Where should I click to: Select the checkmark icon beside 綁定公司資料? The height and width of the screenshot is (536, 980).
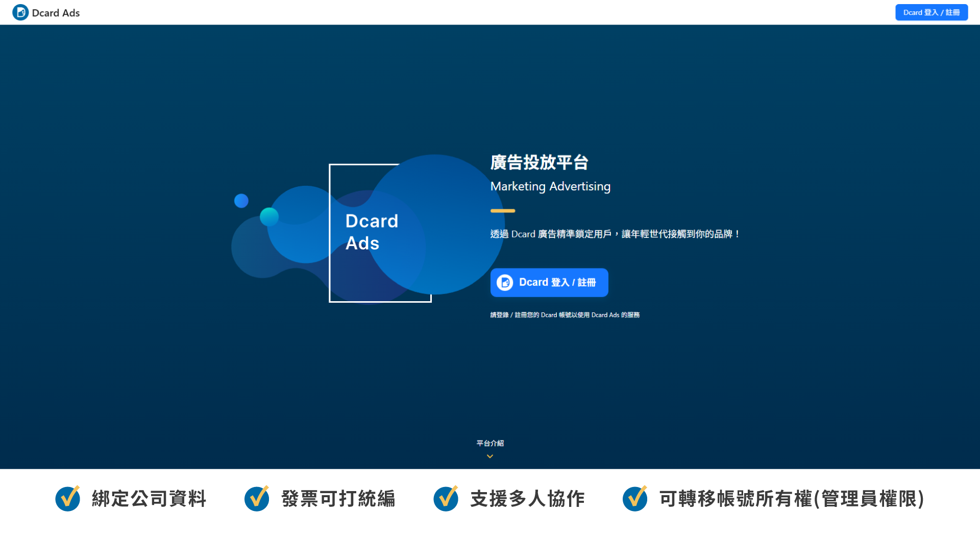tap(68, 499)
